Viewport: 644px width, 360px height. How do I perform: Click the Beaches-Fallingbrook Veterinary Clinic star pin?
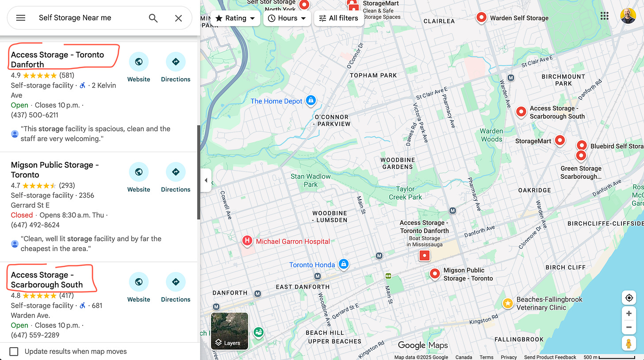coord(508,303)
